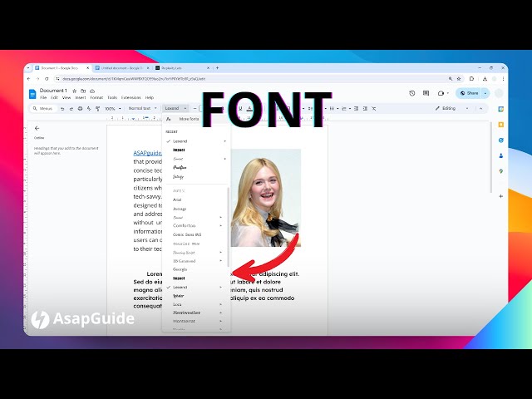This screenshot has height=399, width=532.
Task: Click the print icon in the toolbar
Action: 80,109
